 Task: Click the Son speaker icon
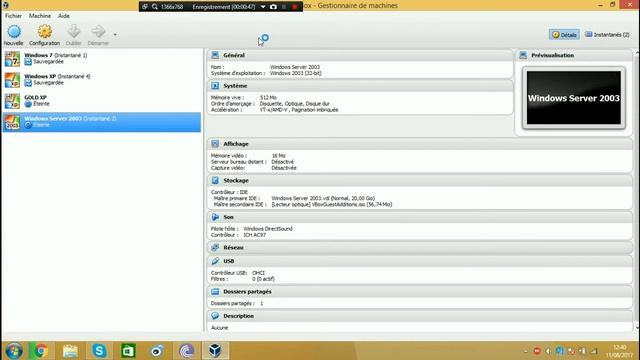click(x=215, y=217)
